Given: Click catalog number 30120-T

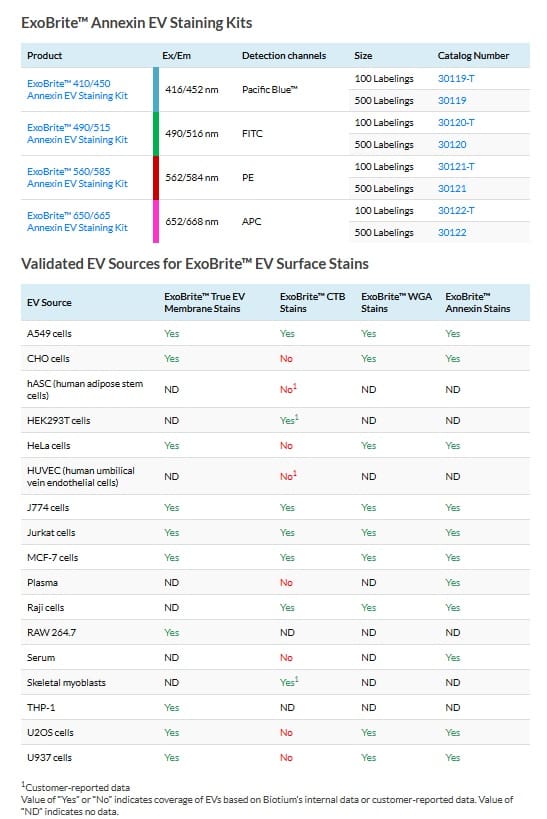Looking at the screenshot, I should pyautogui.click(x=456, y=122).
